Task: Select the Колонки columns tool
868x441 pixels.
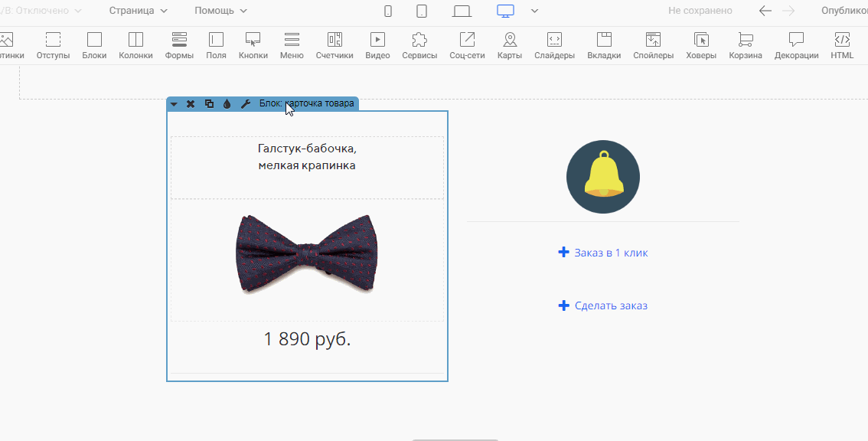Action: 135,45
